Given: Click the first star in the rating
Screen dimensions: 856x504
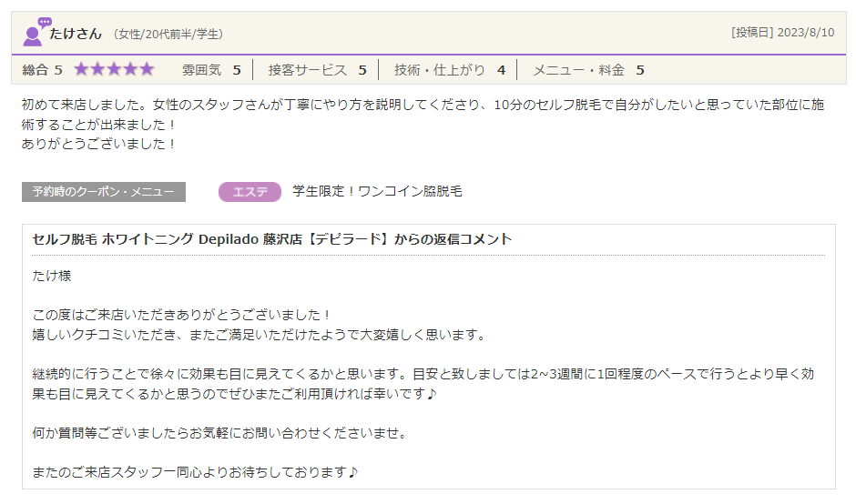Looking at the screenshot, I should pyautogui.click(x=82, y=69).
